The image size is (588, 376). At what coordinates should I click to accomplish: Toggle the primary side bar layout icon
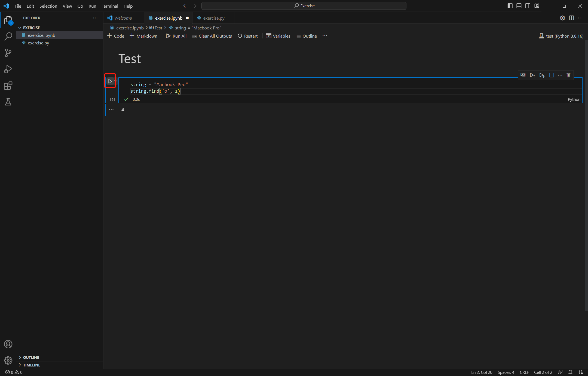(510, 6)
